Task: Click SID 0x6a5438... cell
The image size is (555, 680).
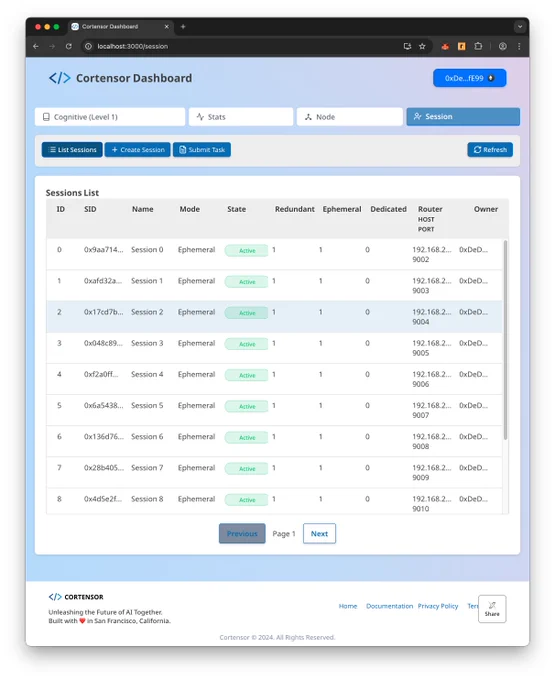Action: coord(104,406)
